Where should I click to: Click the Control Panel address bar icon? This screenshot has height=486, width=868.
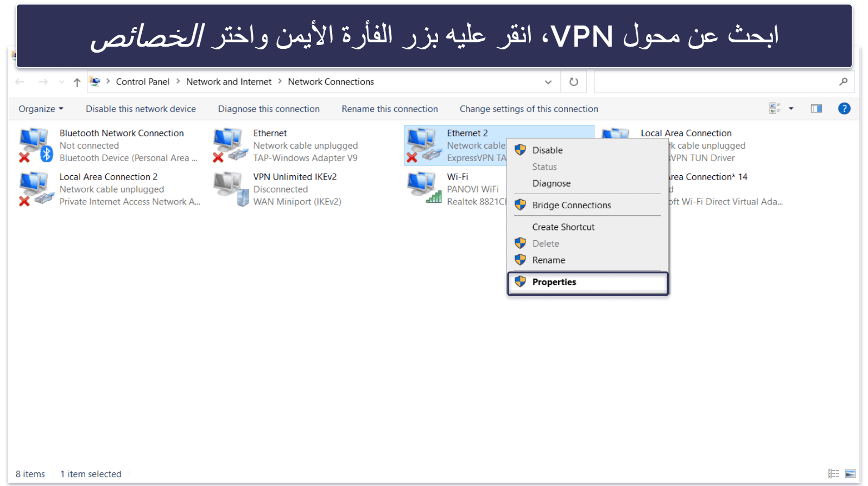pyautogui.click(x=95, y=81)
